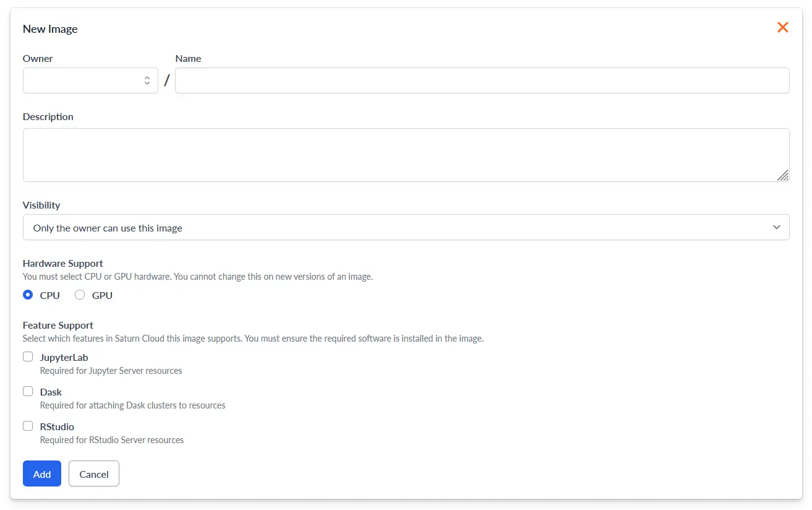Click the Dask feature label
The image size is (812, 510).
tap(51, 392)
